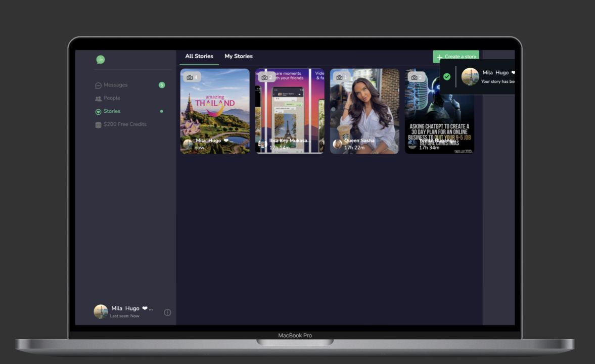Open the Messages section label
This screenshot has height=364, width=595.
click(x=116, y=85)
